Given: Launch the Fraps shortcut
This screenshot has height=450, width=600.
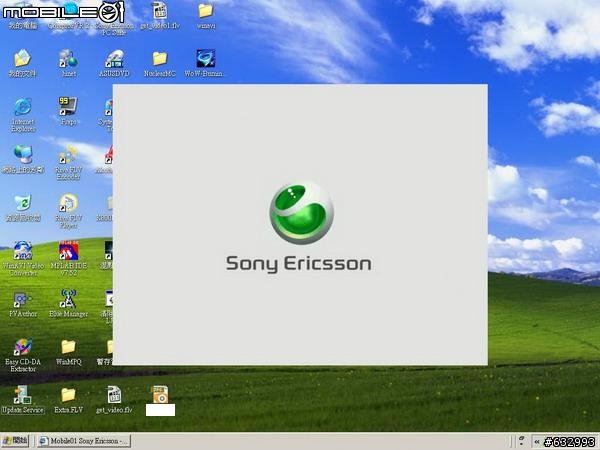Looking at the screenshot, I should pos(68,111).
